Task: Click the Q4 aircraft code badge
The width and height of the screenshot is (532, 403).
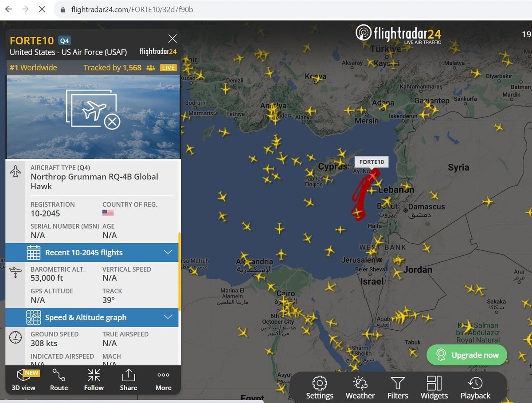Action: tap(65, 41)
